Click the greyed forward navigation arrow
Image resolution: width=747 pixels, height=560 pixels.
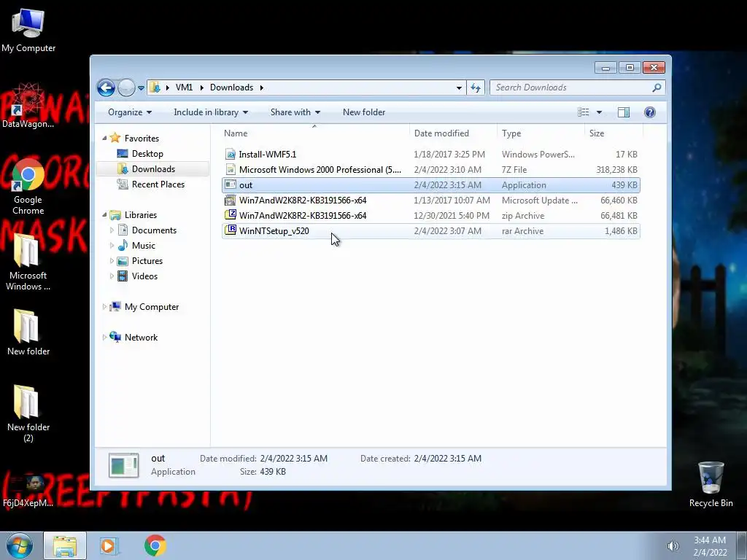click(x=126, y=87)
